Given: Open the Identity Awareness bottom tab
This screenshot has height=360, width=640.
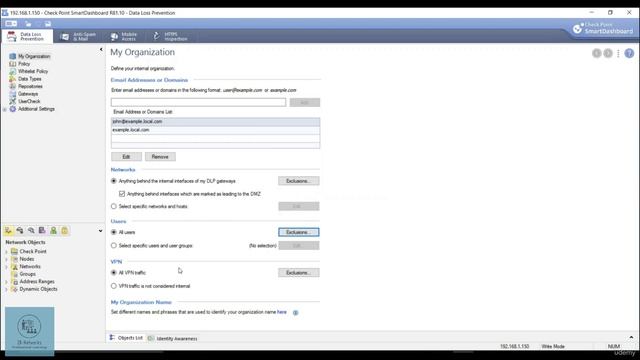Looking at the screenshot, I should [173, 338].
